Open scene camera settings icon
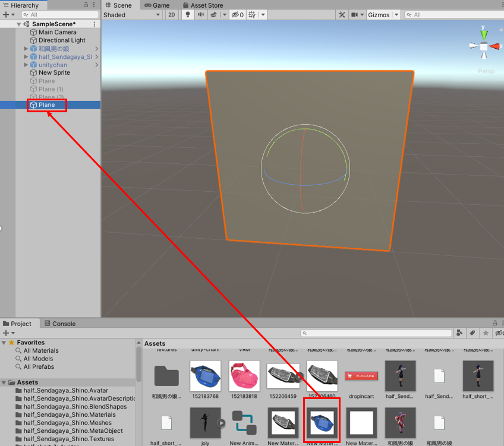 pos(355,15)
